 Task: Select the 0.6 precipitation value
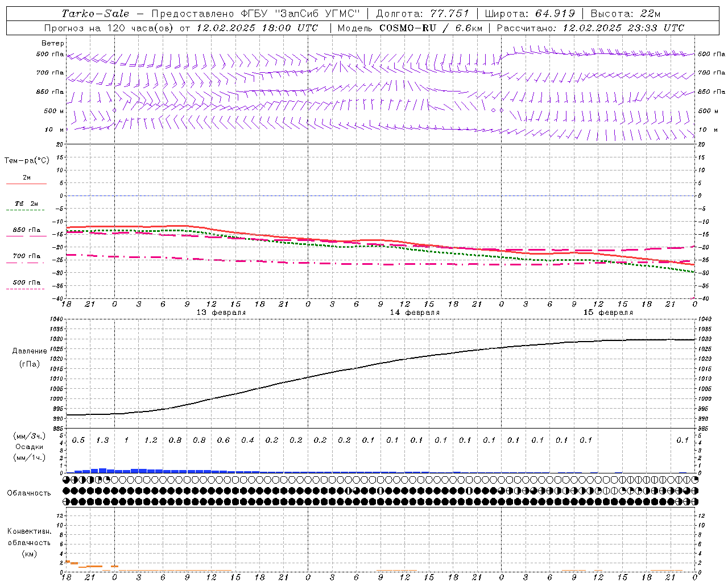[224, 440]
